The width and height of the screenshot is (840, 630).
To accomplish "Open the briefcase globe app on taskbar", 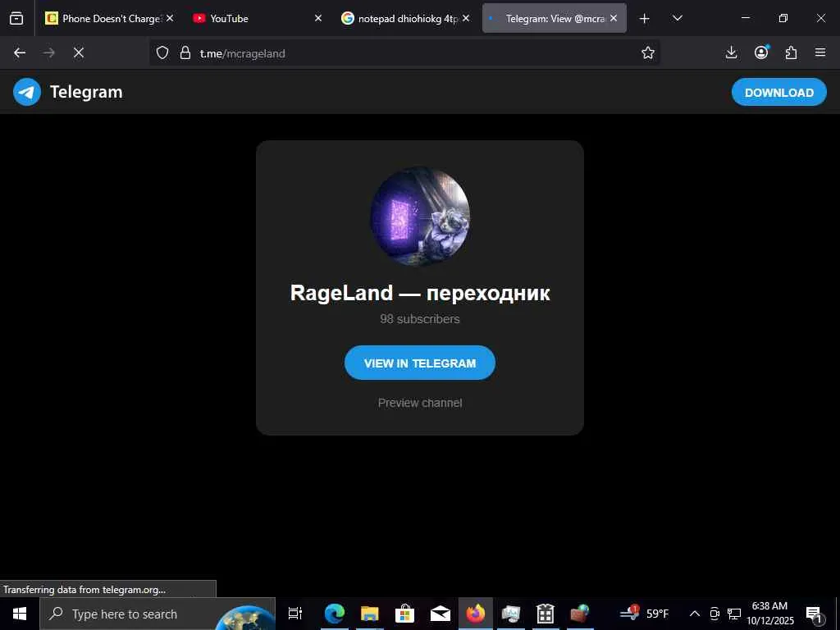I will click(x=580, y=614).
